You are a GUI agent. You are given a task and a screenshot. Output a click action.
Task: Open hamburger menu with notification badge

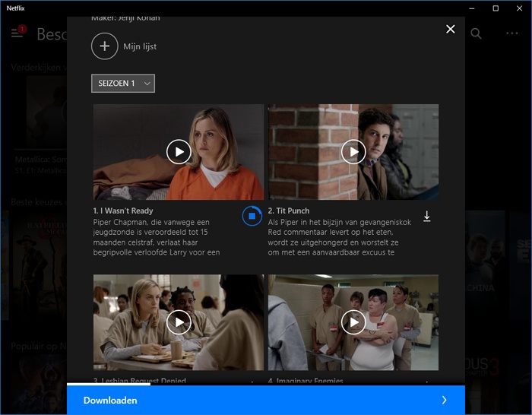(17, 32)
